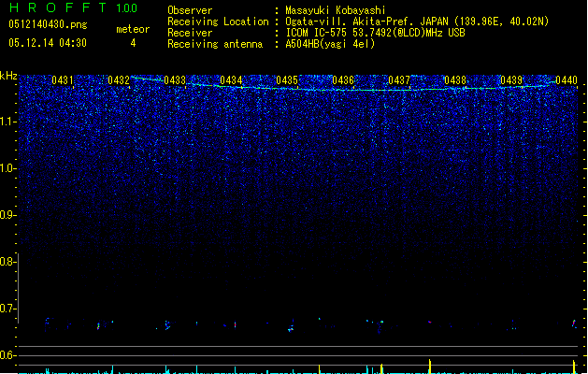Click the 1.1 frequency axis label
This screenshot has height=374, width=588.
(7, 122)
